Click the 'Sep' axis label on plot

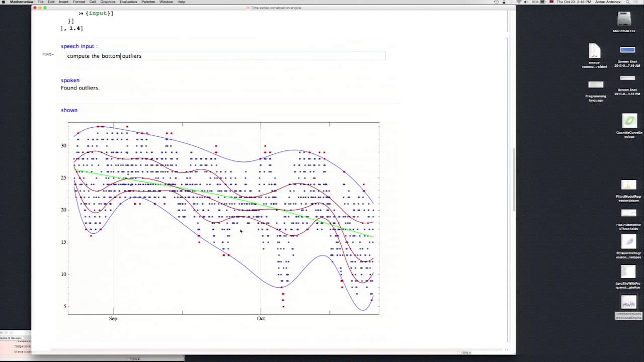pos(113,318)
